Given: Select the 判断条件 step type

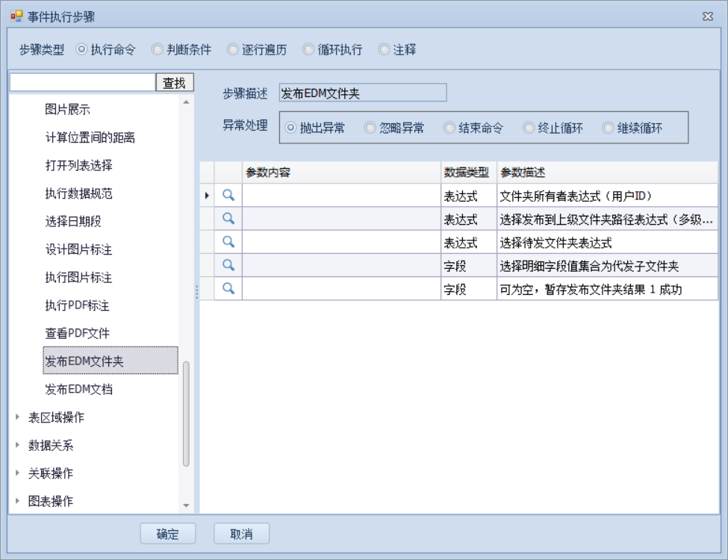Looking at the screenshot, I should pyautogui.click(x=158, y=50).
